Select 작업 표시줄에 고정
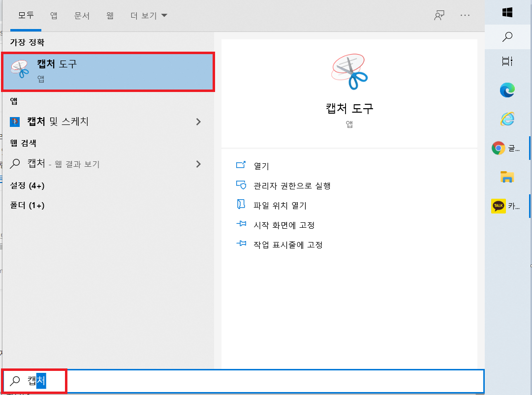Image resolution: width=532 pixels, height=395 pixels. 288,245
